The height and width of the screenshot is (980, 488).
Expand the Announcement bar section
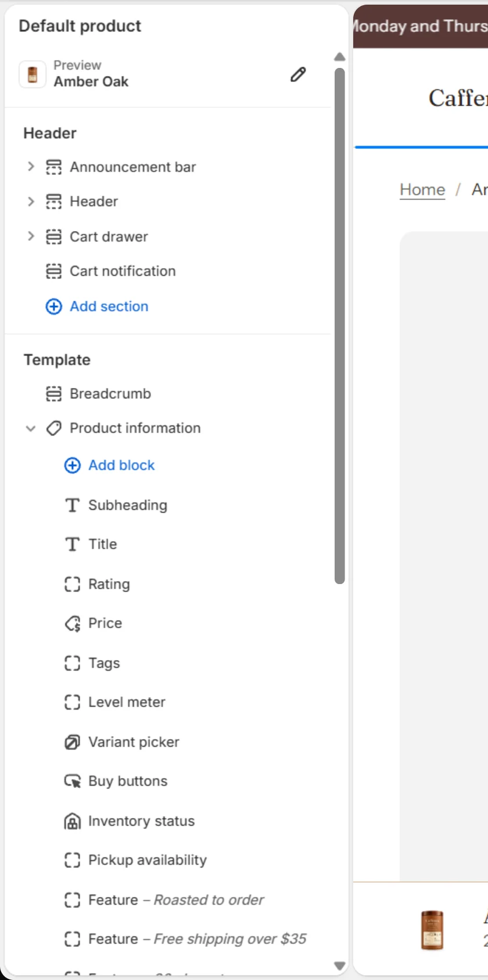pyautogui.click(x=31, y=167)
